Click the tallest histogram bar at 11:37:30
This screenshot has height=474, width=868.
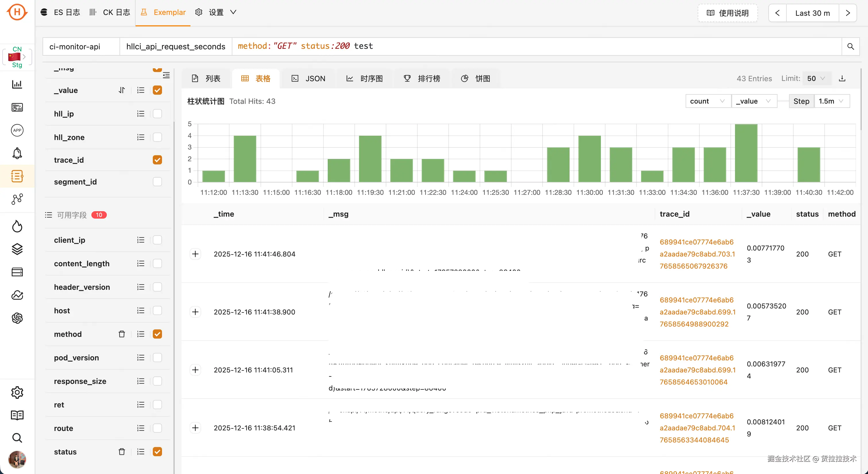coord(746,153)
